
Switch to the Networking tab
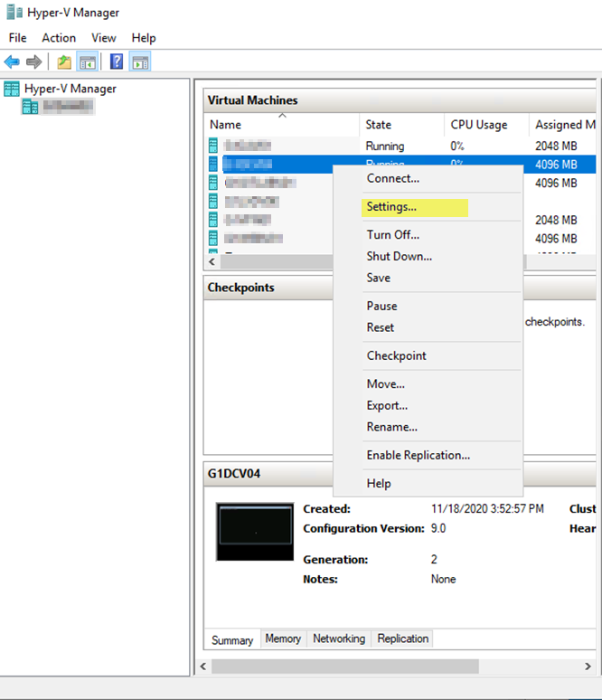click(x=339, y=639)
